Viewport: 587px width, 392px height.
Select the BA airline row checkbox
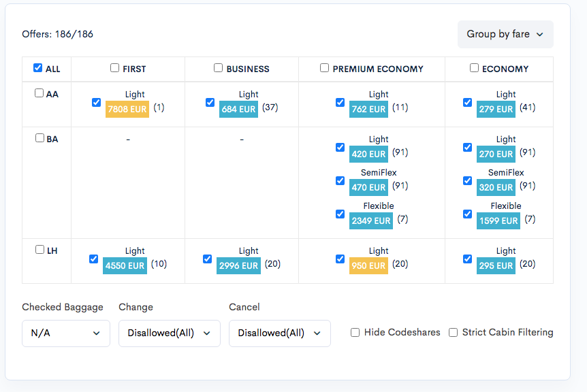click(39, 137)
